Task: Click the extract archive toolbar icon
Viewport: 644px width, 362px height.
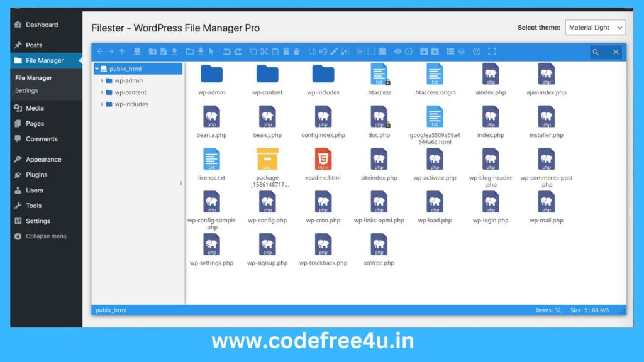Action: pyautogui.click(x=424, y=52)
